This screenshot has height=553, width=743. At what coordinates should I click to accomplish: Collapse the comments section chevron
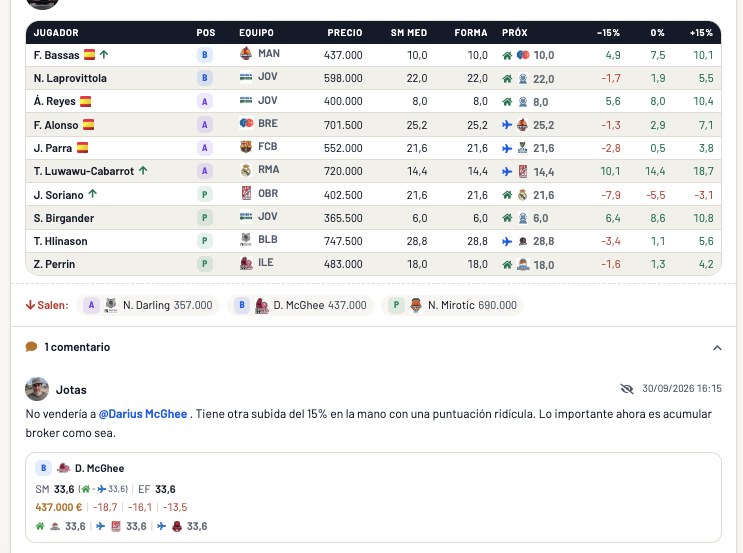pyautogui.click(x=717, y=348)
